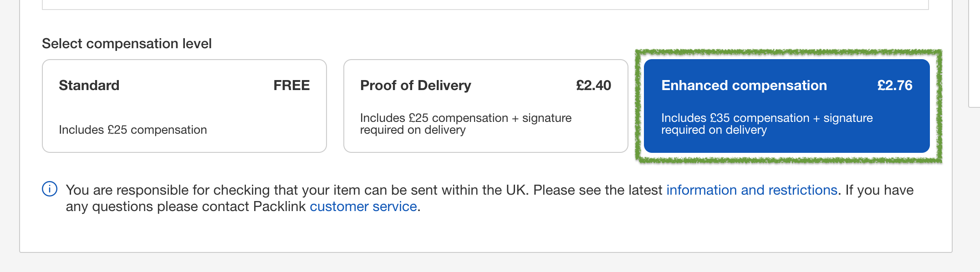Click the 'Enhanced compensation' title text

click(744, 86)
